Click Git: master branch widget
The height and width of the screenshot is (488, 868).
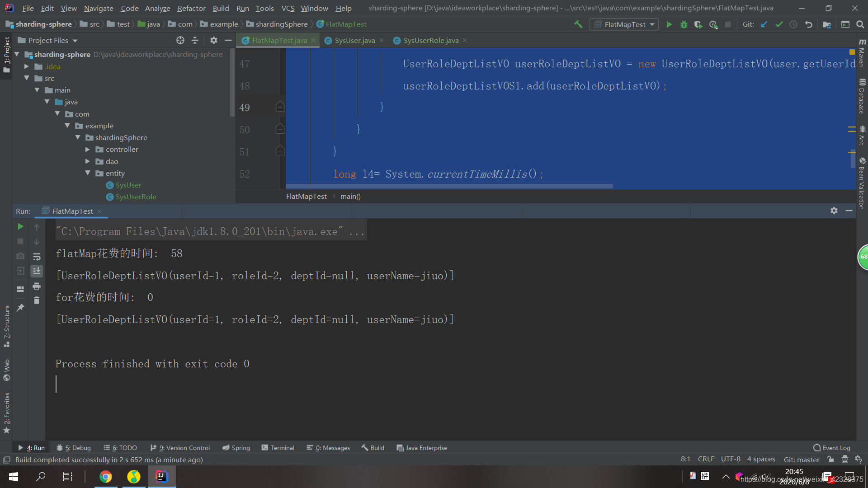[x=802, y=459]
